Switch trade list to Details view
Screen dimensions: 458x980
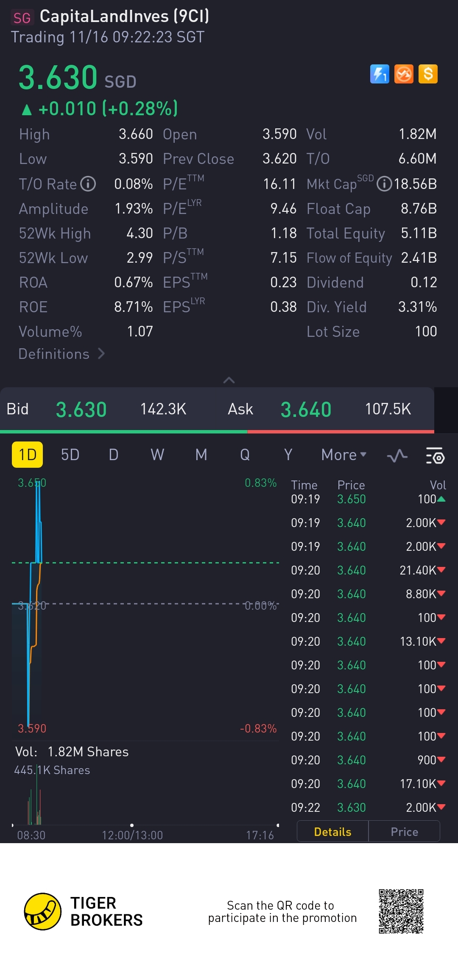coord(332,832)
